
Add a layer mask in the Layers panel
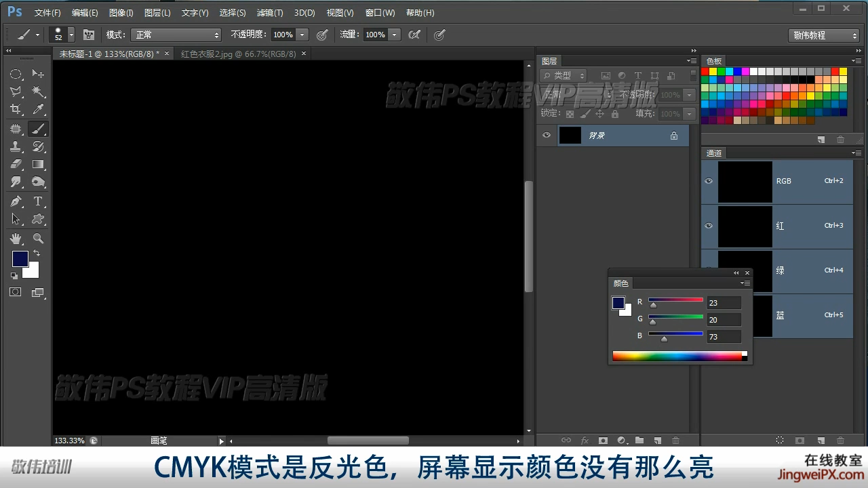[x=602, y=441]
